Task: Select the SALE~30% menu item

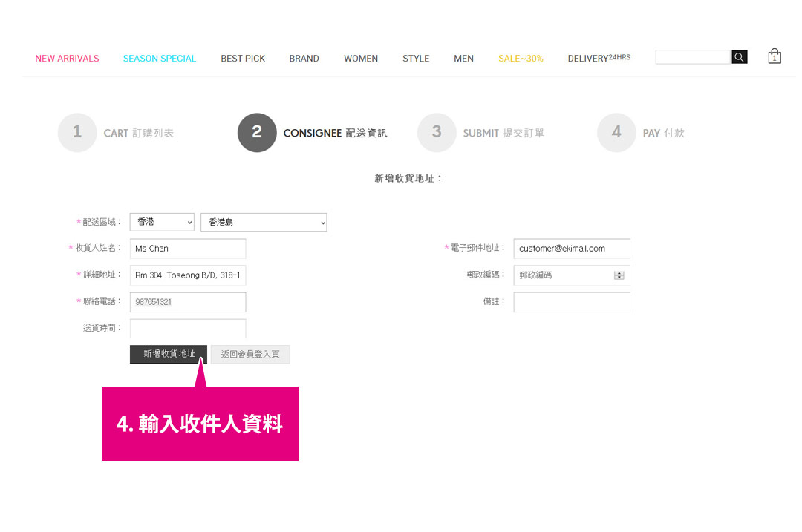Action: (x=521, y=59)
